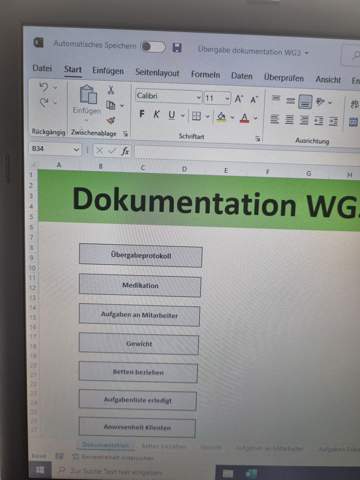Image resolution: width=360 pixels, height=480 pixels.
Task: Click the Windows Start button
Action: pyautogui.click(x=40, y=470)
